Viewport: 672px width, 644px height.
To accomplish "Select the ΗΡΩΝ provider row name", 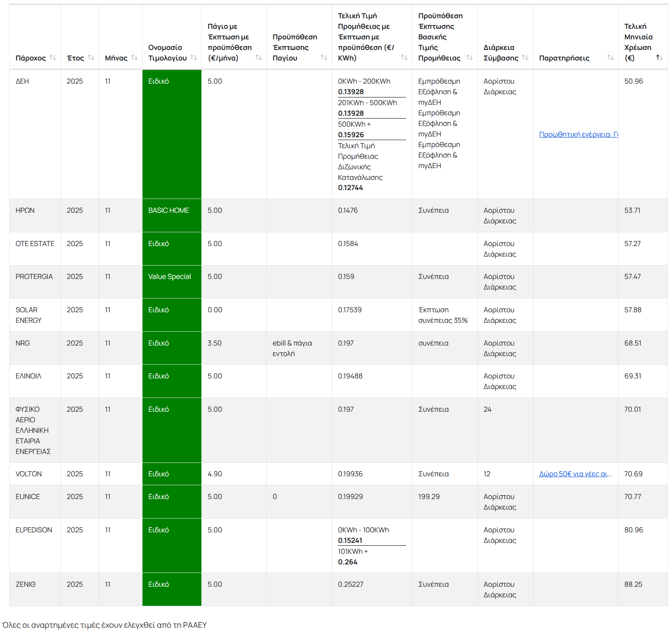I will coord(25,210).
